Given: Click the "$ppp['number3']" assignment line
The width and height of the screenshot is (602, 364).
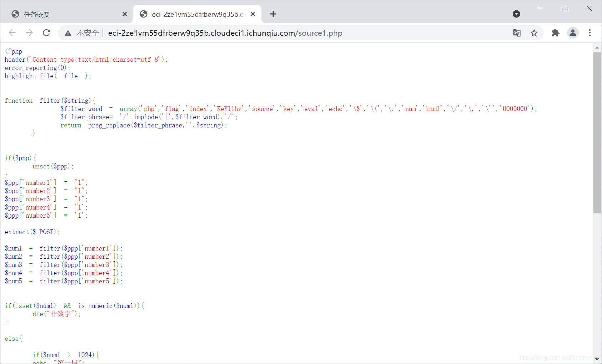Looking at the screenshot, I should point(46,199).
